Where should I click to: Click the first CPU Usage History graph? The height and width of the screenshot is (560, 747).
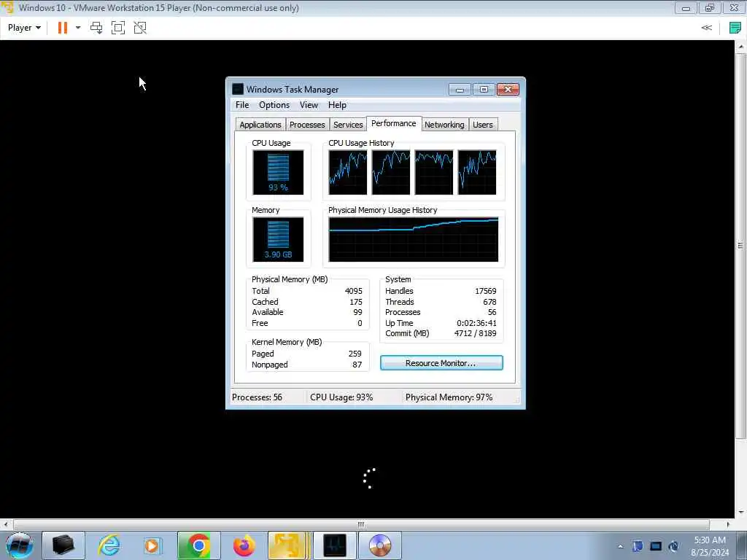348,172
